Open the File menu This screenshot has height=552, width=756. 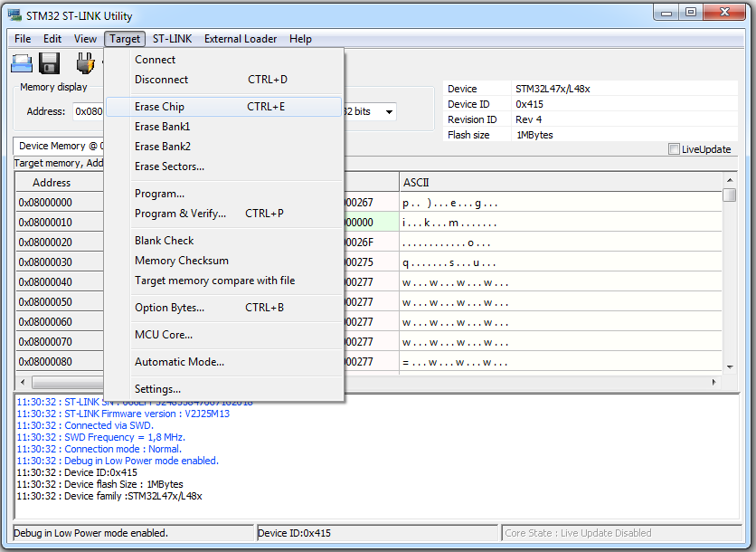(23, 39)
